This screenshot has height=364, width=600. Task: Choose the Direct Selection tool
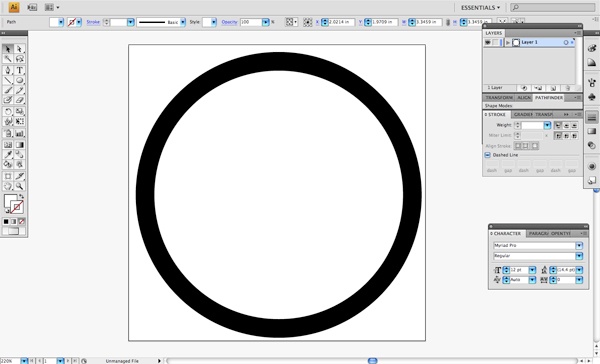(20, 49)
